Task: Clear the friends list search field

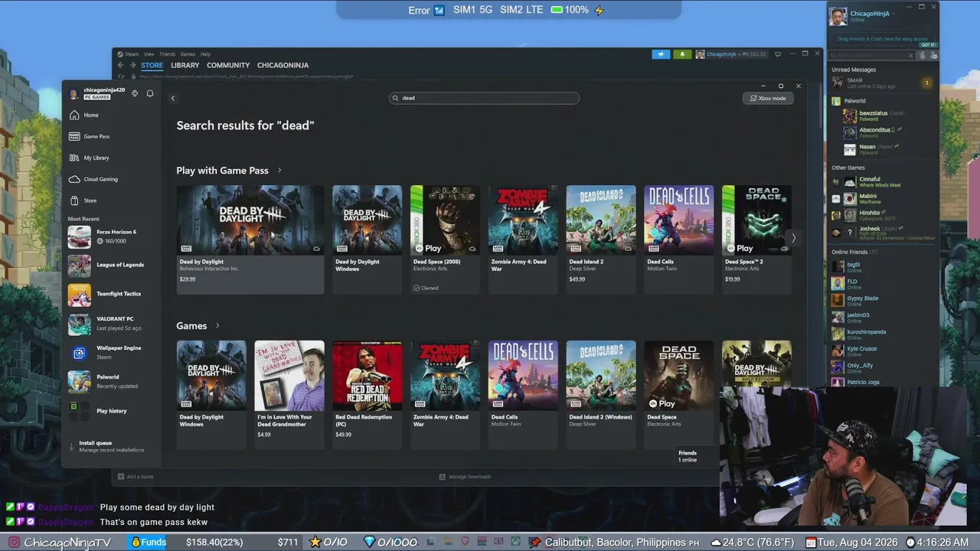Action: [x=910, y=55]
